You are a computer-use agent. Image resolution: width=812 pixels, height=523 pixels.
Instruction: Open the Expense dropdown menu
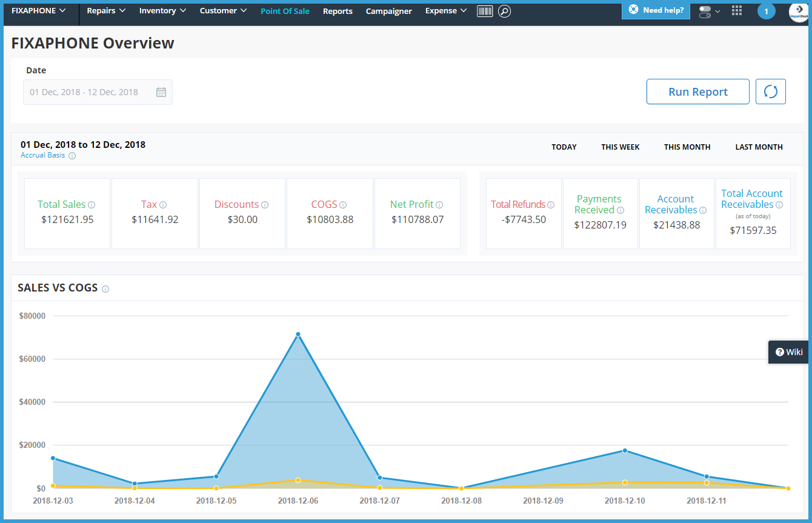[446, 11]
